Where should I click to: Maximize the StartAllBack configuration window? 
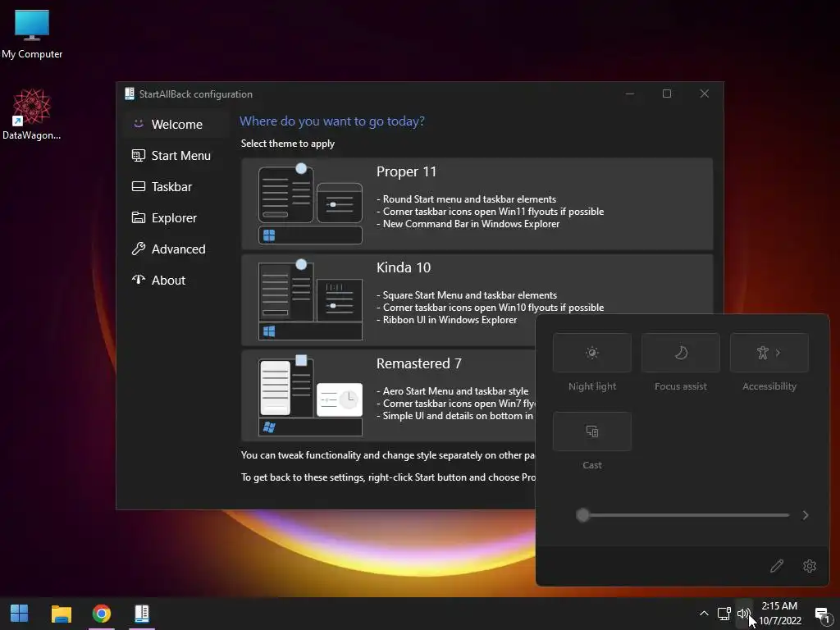[x=667, y=94]
